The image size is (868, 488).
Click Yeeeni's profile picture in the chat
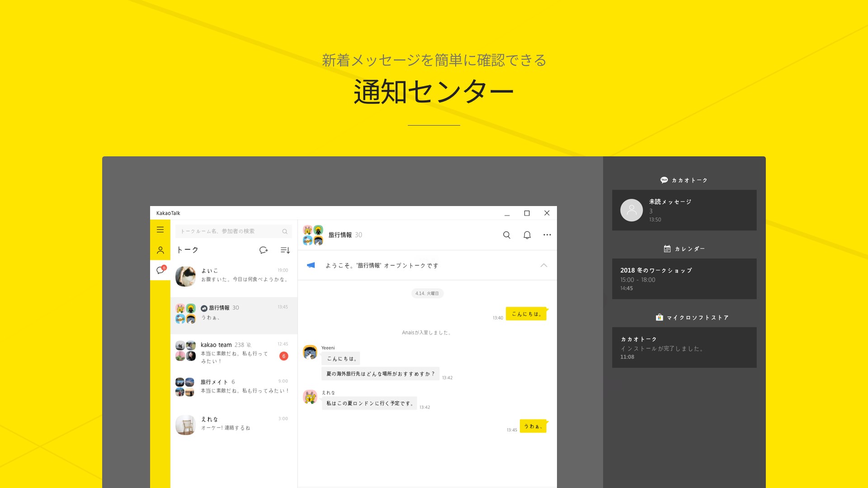[310, 352]
